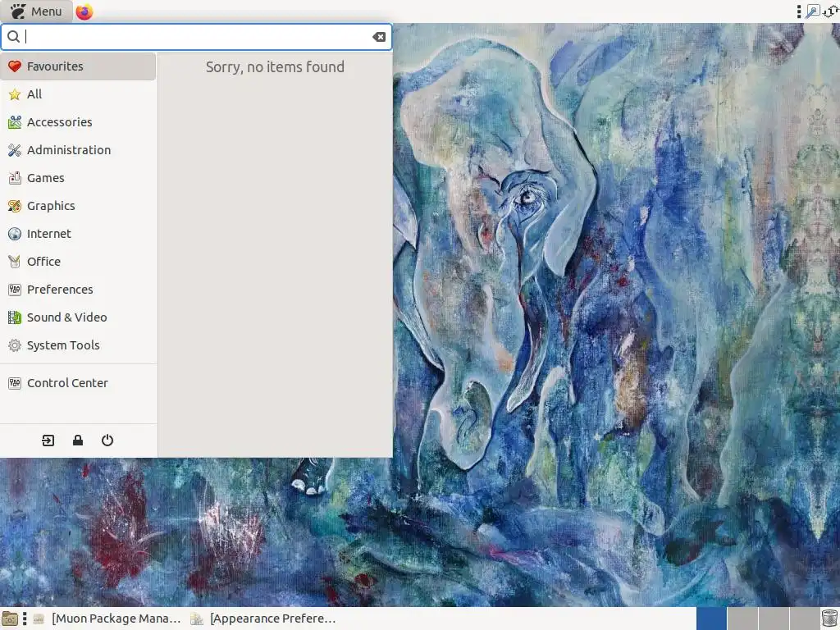This screenshot has height=630, width=840.
Task: Open the Sound & Video category
Action: coord(78,317)
